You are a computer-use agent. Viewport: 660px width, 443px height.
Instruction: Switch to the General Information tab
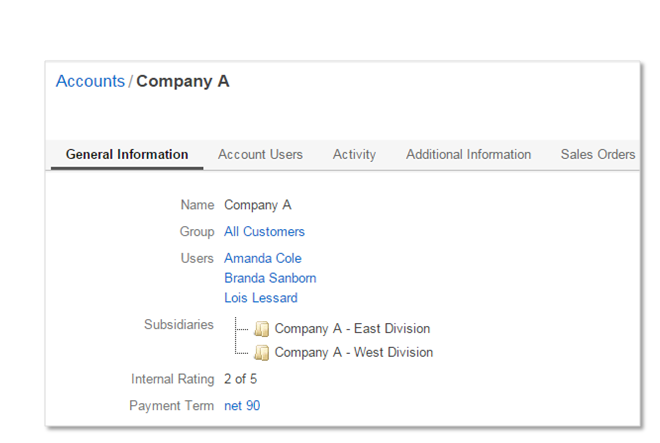click(127, 155)
